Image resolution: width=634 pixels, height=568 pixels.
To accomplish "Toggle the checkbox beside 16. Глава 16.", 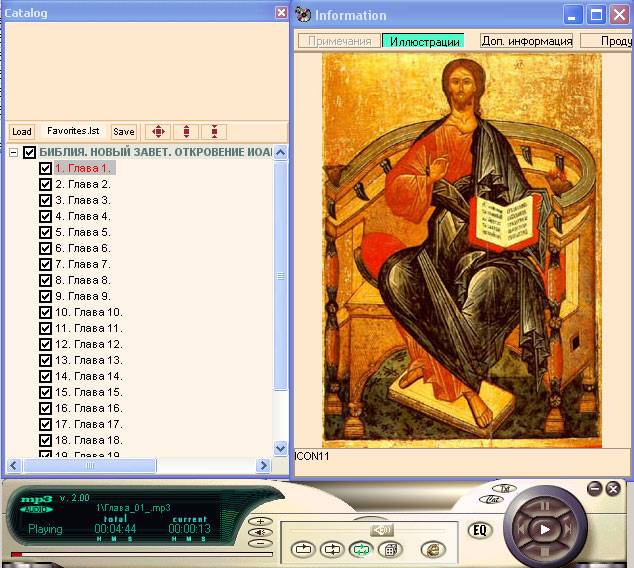I will click(45, 408).
